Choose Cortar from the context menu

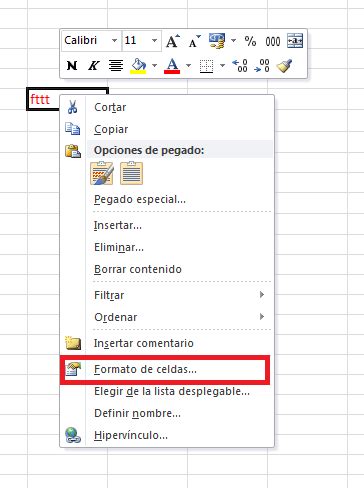tap(167, 107)
